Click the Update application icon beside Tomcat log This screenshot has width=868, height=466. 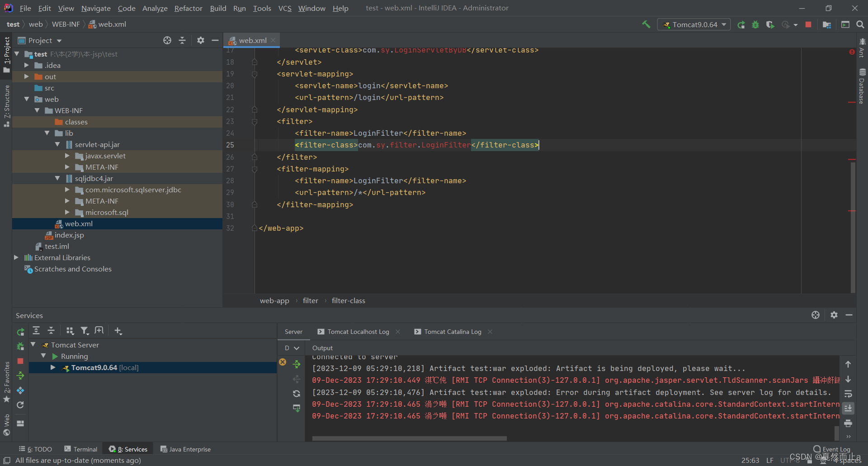pos(297,408)
